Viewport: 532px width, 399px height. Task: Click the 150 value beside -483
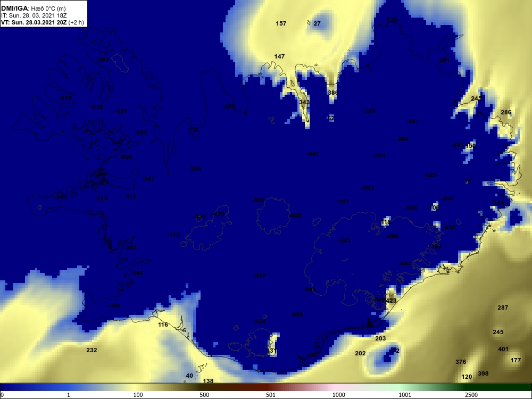[471, 146]
